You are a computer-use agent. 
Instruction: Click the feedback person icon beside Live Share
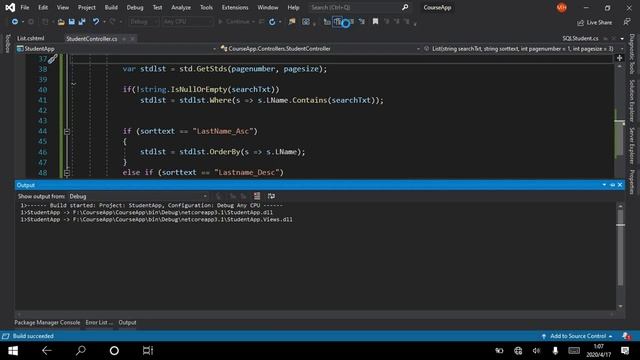click(627, 22)
